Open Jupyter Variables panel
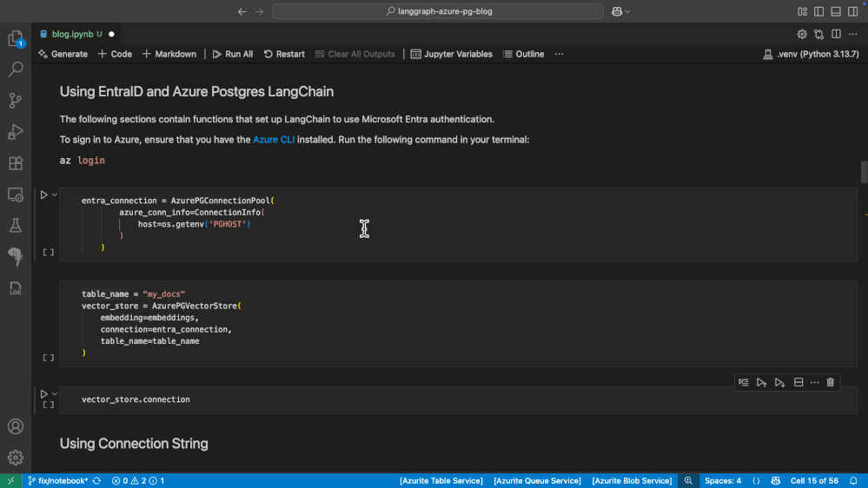 pos(452,54)
